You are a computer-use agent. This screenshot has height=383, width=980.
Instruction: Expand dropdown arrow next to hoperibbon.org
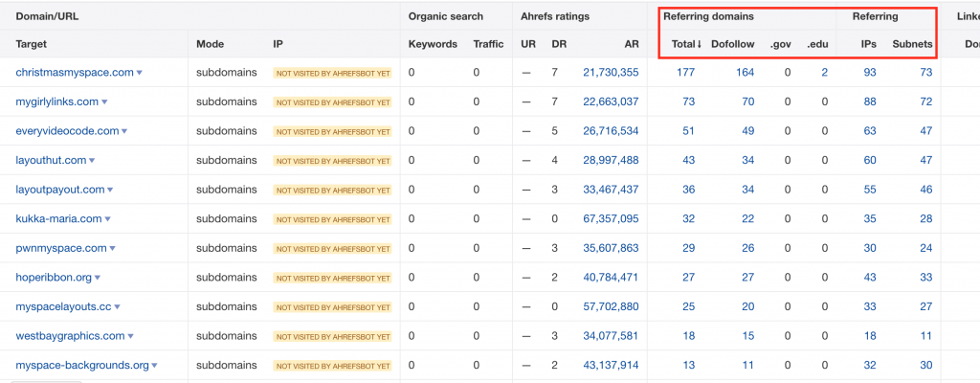[x=98, y=278]
